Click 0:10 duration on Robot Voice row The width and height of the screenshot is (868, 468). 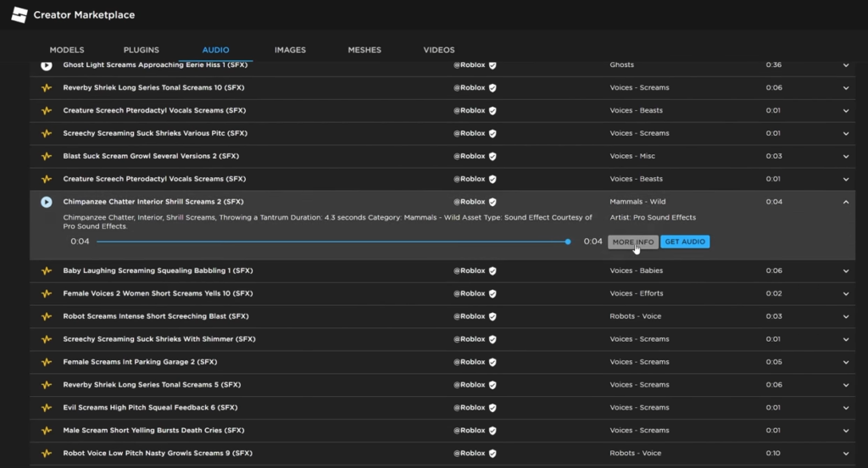point(773,453)
